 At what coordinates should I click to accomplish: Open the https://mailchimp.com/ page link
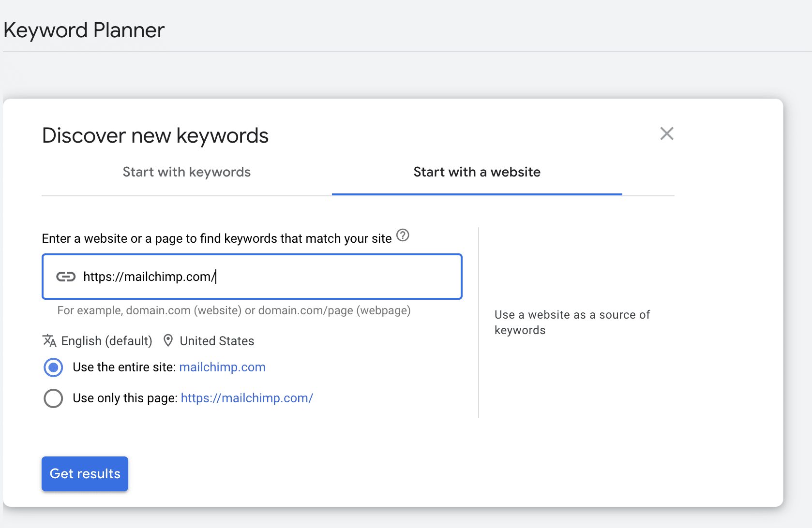pyautogui.click(x=247, y=398)
